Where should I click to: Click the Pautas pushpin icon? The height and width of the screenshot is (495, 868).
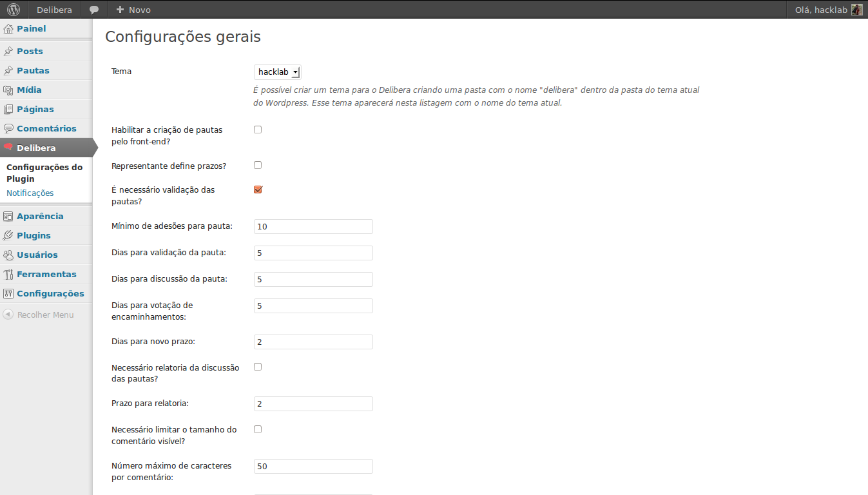(8, 70)
